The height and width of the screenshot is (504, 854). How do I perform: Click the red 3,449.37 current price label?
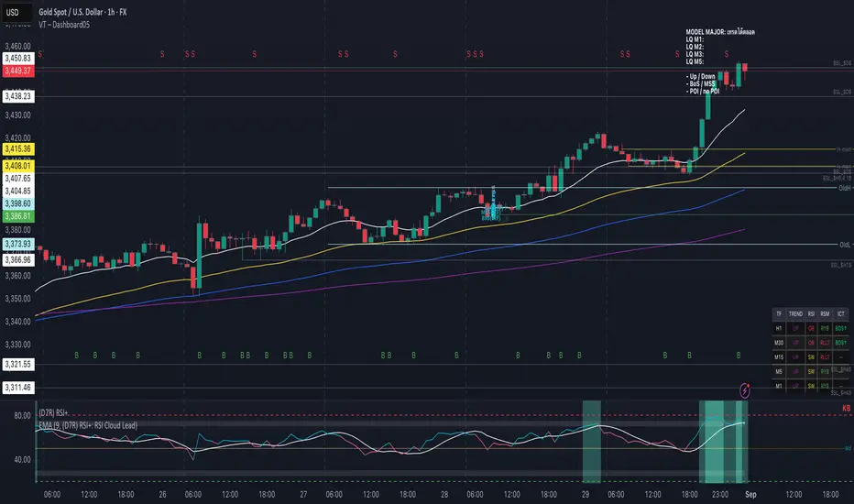(x=18, y=71)
